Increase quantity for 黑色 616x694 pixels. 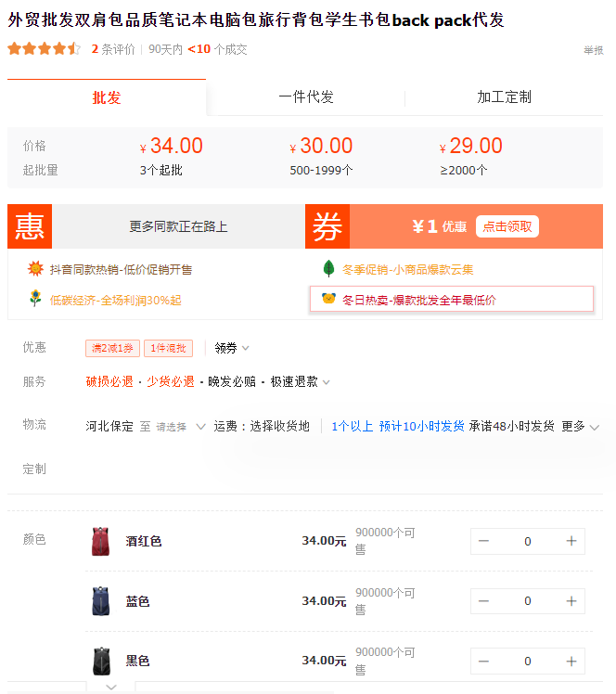pyautogui.click(x=571, y=662)
